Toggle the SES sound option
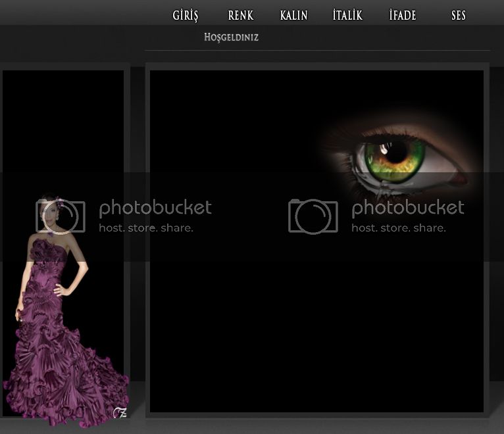Image resolution: width=504 pixels, height=434 pixels. pos(458,16)
